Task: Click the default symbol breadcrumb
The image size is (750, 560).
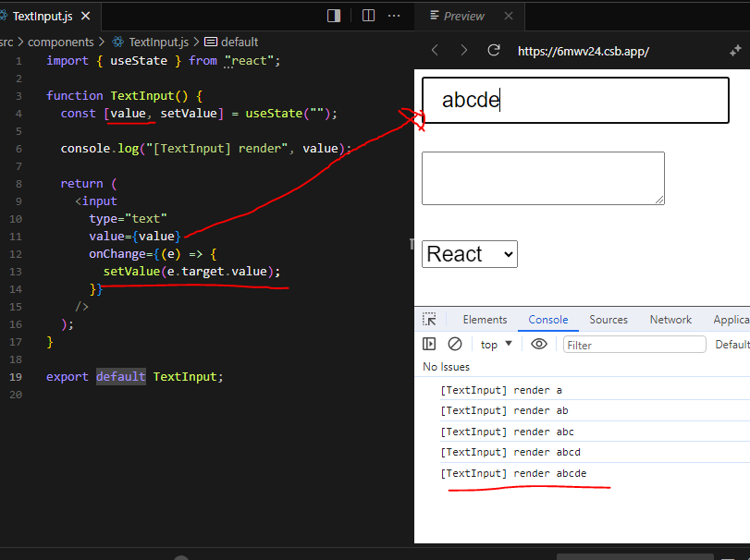Action: coord(240,43)
